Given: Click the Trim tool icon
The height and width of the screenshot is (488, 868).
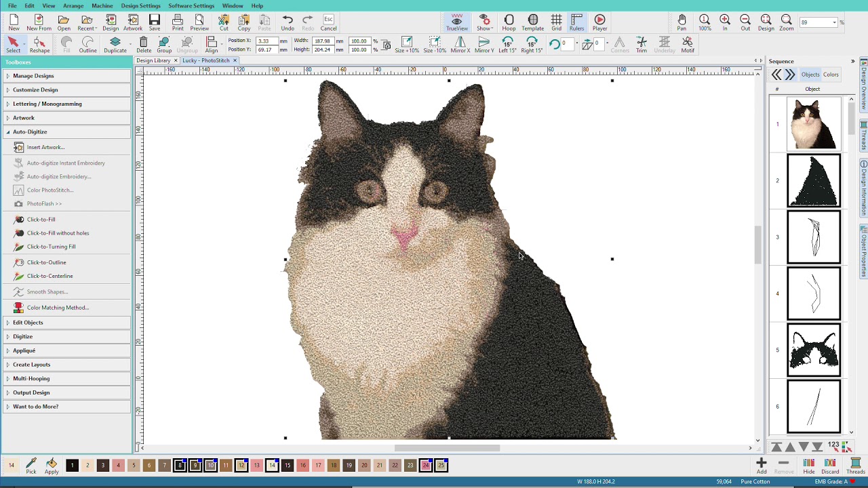Looking at the screenshot, I should pos(642,45).
